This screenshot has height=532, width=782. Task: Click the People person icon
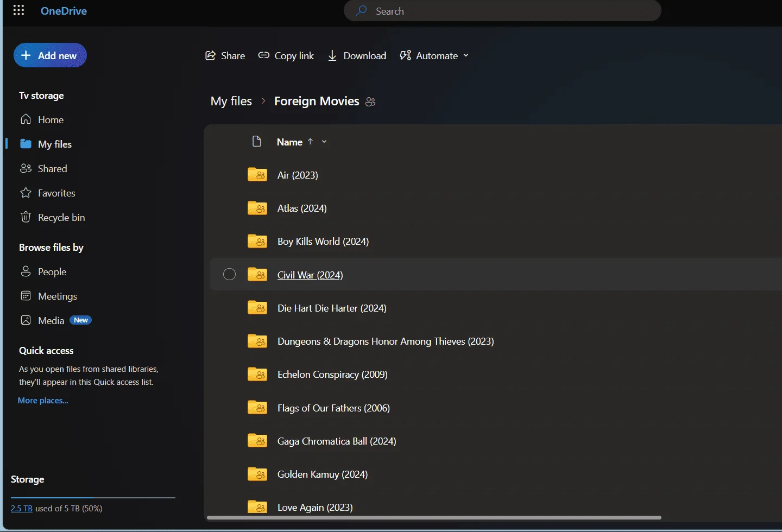(26, 271)
